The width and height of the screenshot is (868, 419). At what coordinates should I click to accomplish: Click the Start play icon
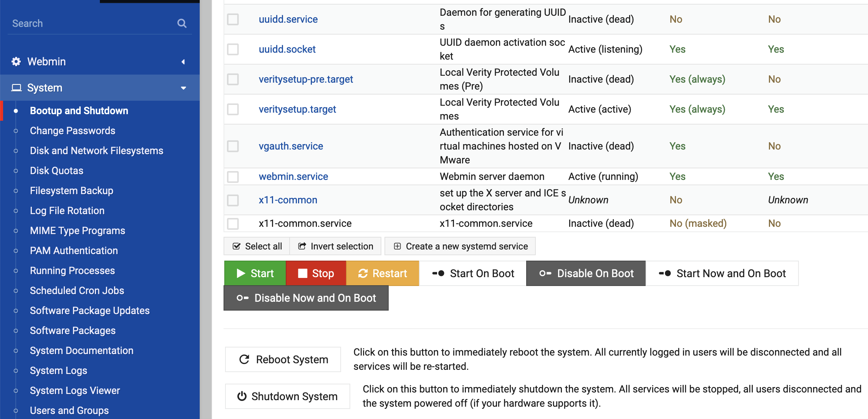click(241, 273)
